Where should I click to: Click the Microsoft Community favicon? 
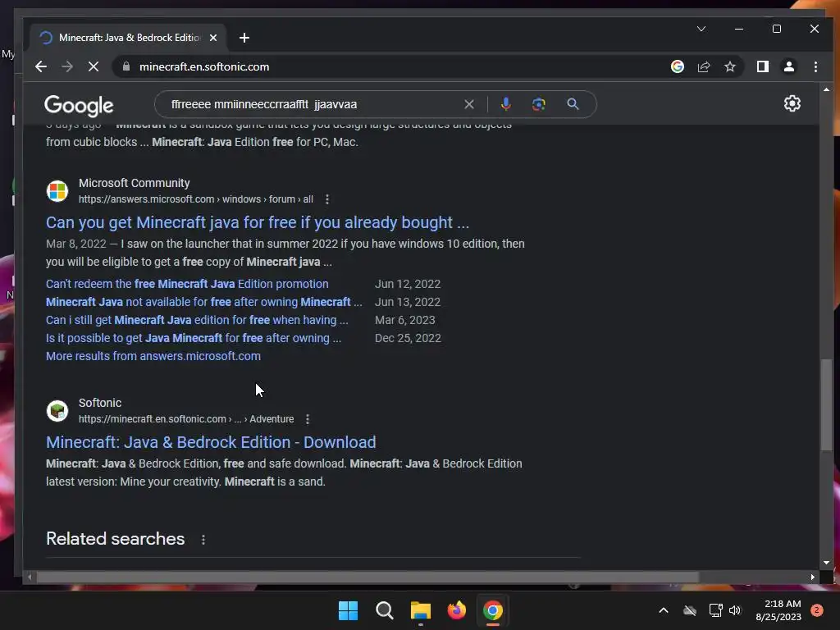click(x=57, y=190)
